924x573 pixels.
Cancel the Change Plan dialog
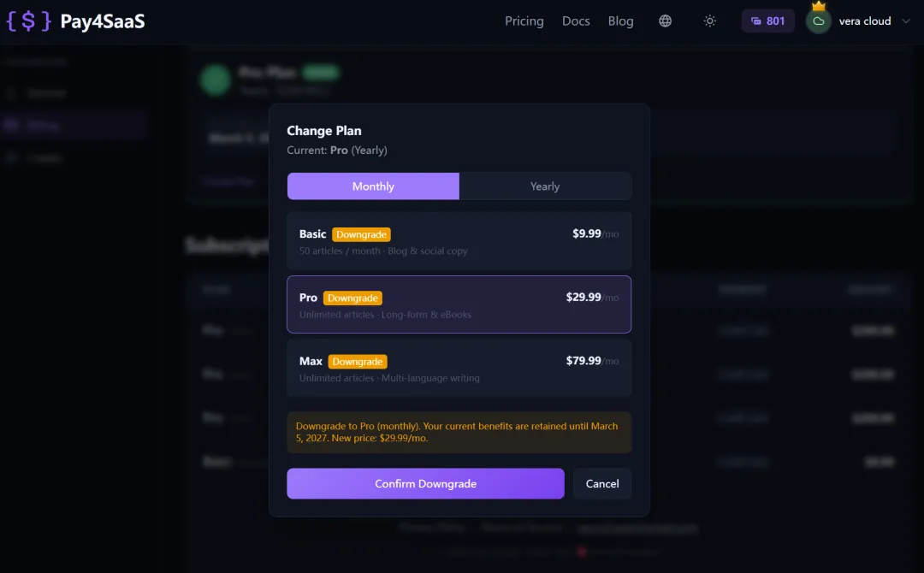click(601, 484)
